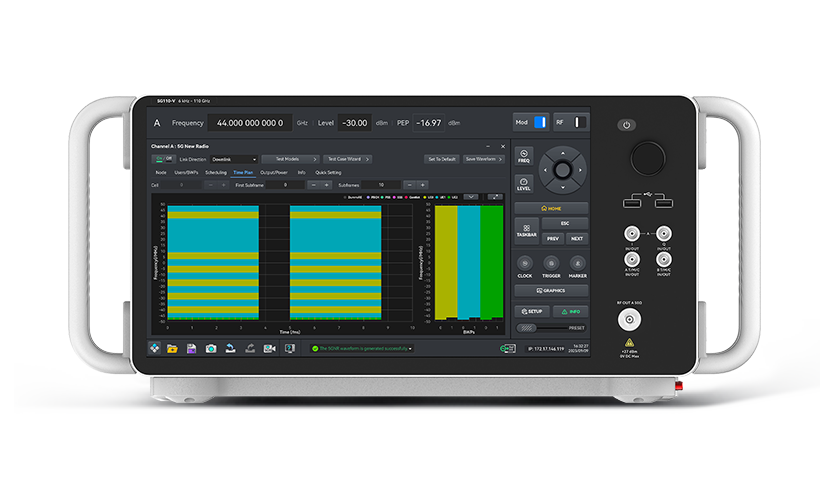This screenshot has width=820, height=500.
Task: Open the folder icon in bottom bar
Action: click(172, 348)
